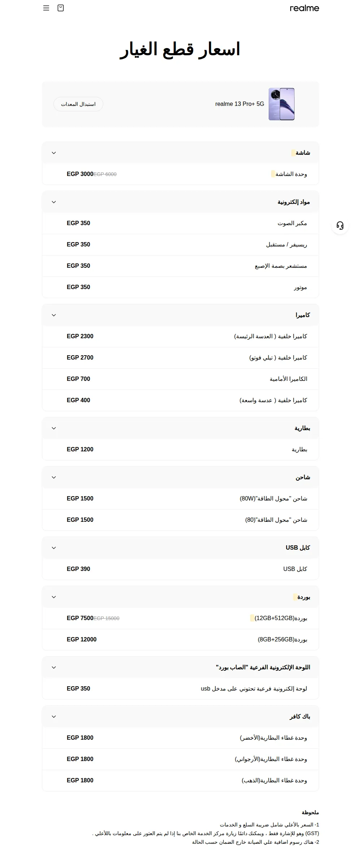
Task: Click the realme 13 Pro+ 5G phone image
Action: tap(282, 104)
